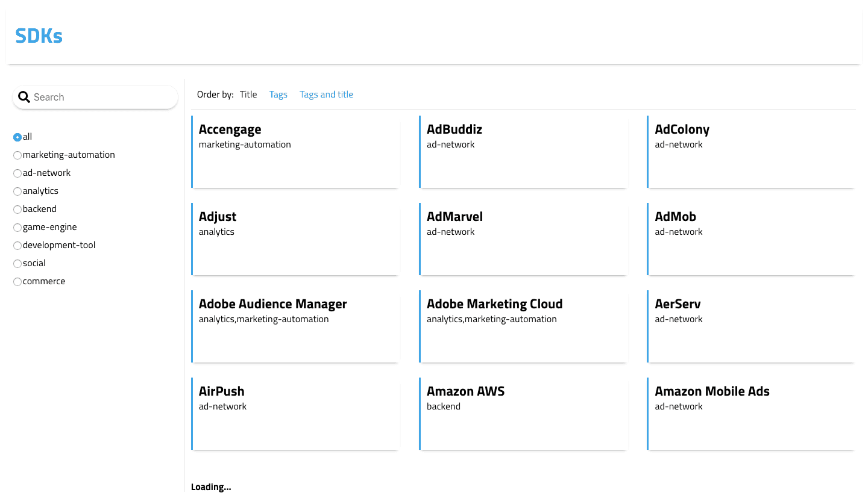This screenshot has width=868, height=498.
Task: Select the analytics radio filter
Action: (x=17, y=191)
